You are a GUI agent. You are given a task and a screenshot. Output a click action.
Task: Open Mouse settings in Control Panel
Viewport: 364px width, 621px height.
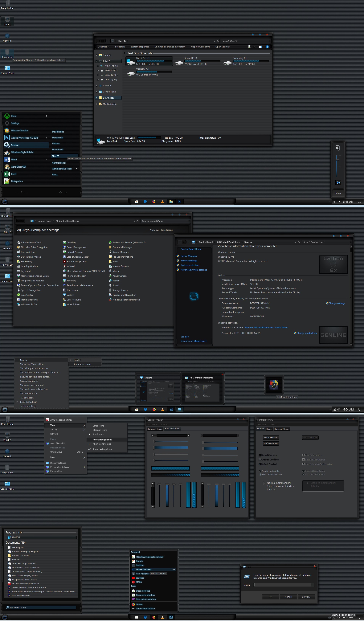[114, 271]
